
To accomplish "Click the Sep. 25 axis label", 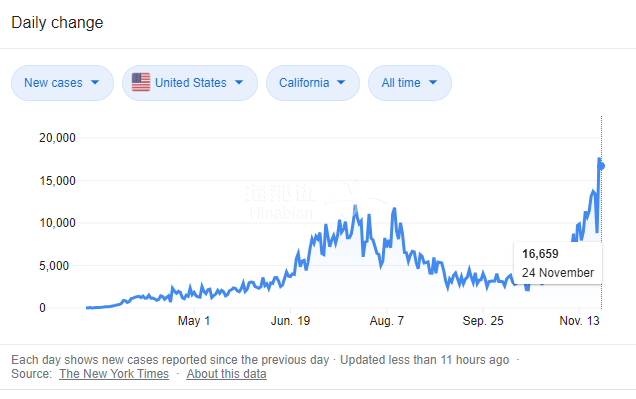I will [x=483, y=321].
